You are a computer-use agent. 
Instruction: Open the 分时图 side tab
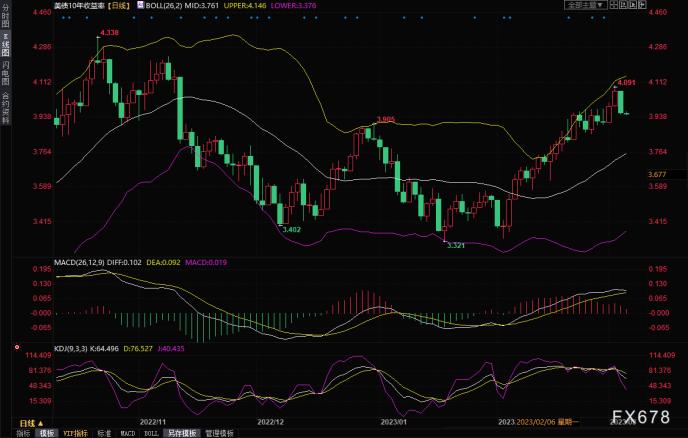point(5,16)
